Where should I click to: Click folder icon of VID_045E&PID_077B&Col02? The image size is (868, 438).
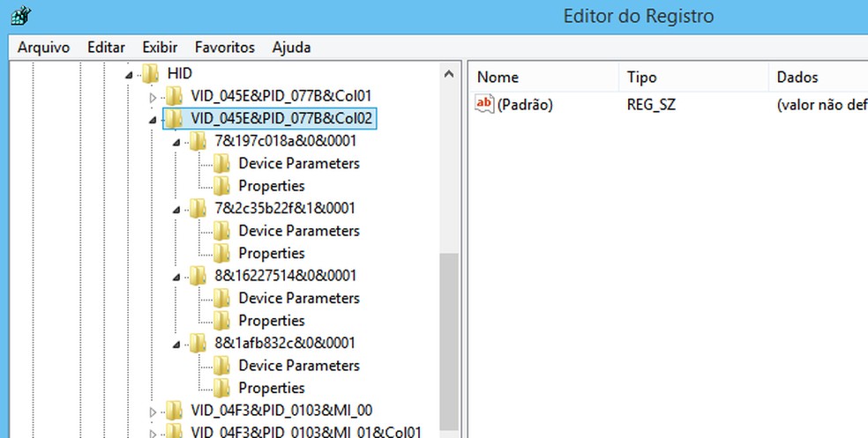[175, 118]
